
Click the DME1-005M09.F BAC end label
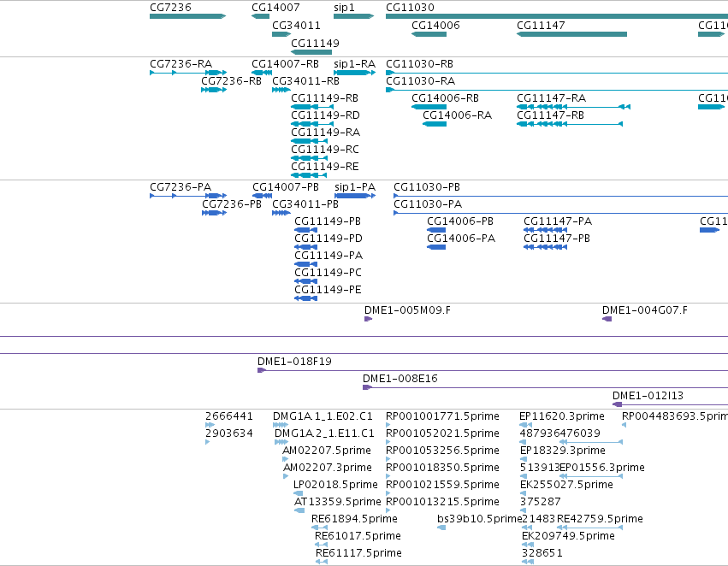[408, 310]
